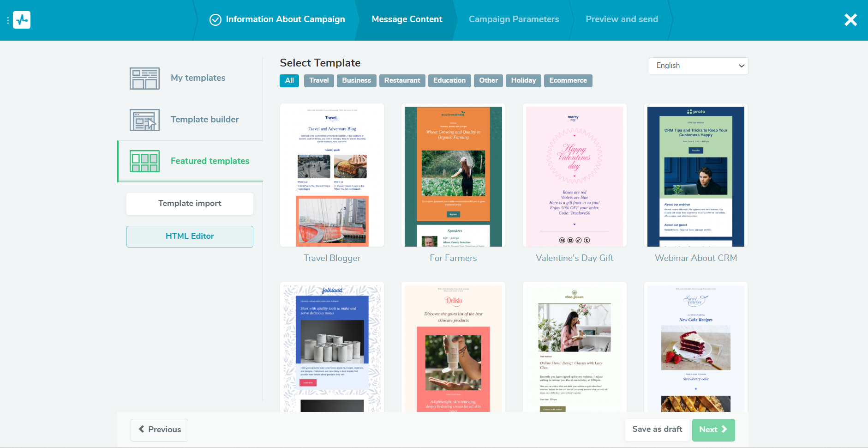
Task: Open the English language dropdown
Action: coord(698,66)
